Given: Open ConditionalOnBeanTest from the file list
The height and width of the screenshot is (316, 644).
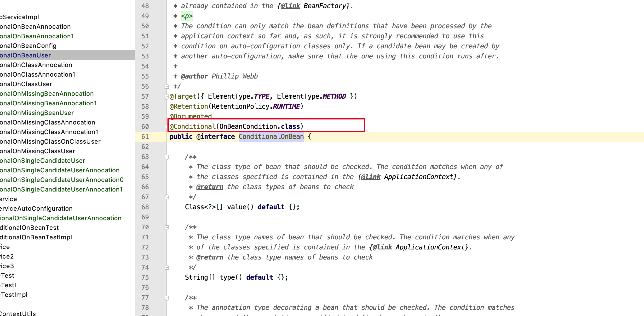Looking at the screenshot, I should [29, 228].
